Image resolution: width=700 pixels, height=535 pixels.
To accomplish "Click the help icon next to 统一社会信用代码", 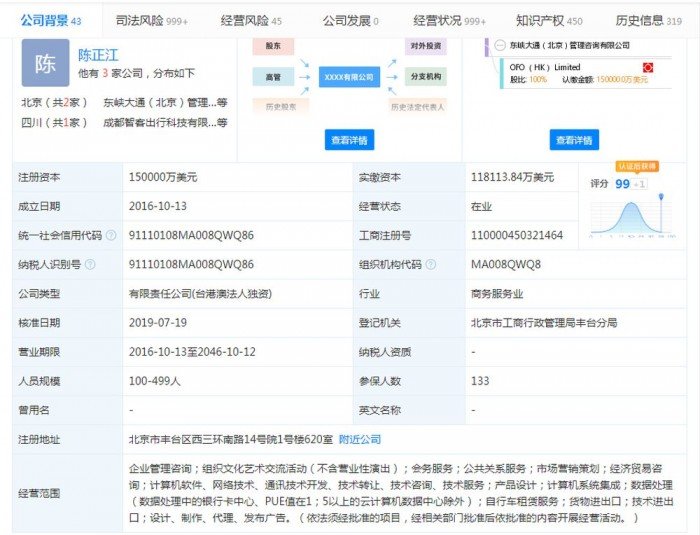I will [x=111, y=235].
